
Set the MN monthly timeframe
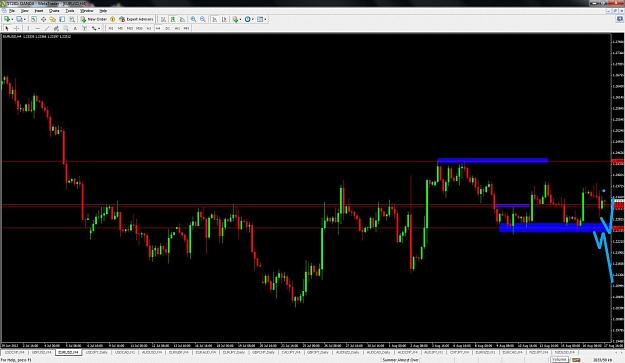pyautogui.click(x=186, y=28)
